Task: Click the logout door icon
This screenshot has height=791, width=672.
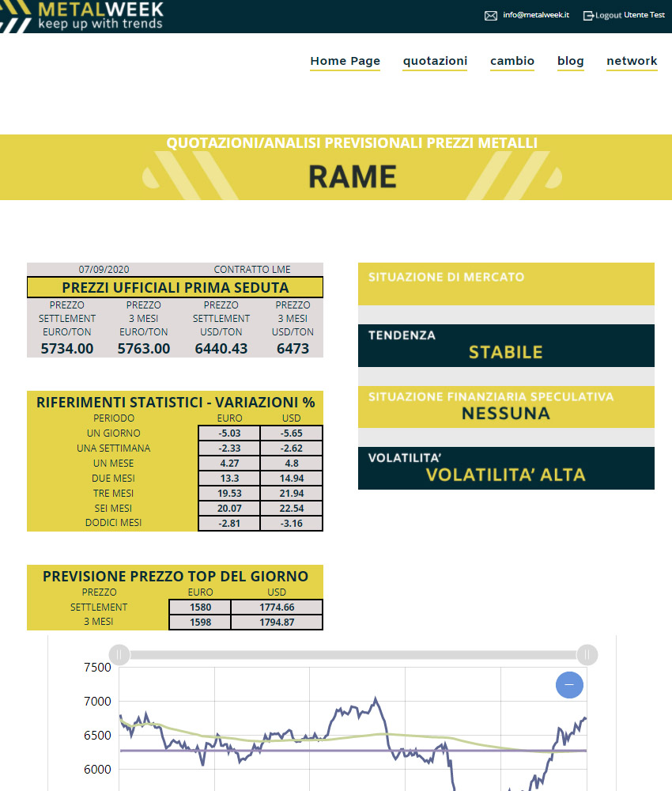Action: click(588, 16)
